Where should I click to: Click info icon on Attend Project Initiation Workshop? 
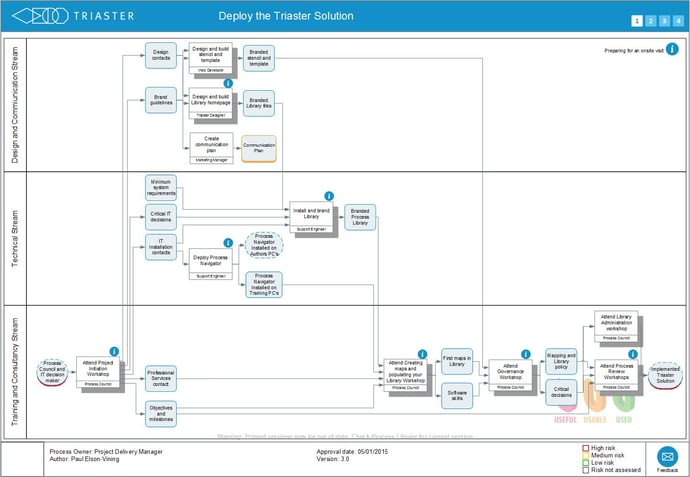(x=114, y=352)
